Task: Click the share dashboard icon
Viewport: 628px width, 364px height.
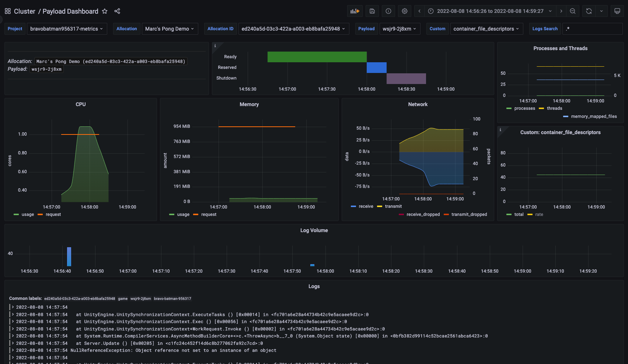Action: [x=117, y=11]
